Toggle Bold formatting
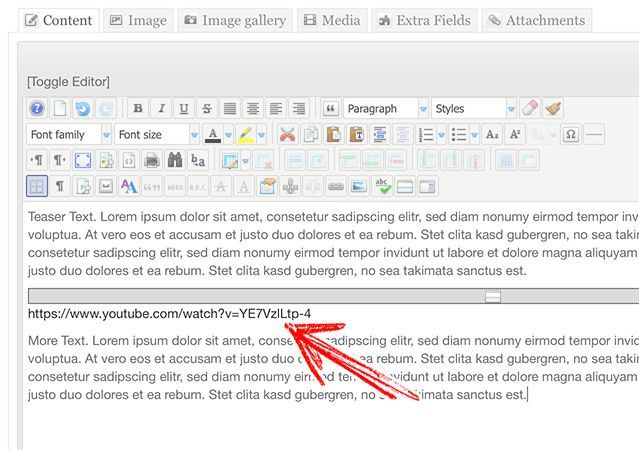This screenshot has width=639, height=450. (x=138, y=108)
